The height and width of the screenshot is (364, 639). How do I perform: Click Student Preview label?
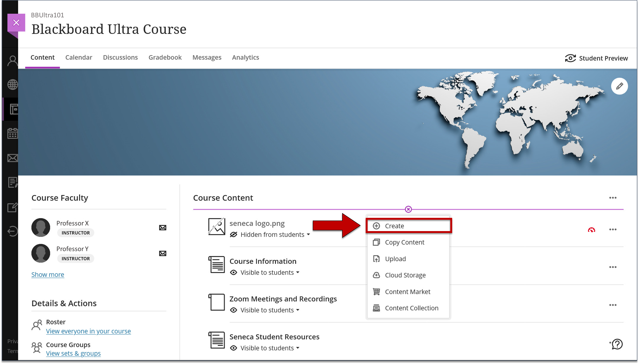point(603,58)
